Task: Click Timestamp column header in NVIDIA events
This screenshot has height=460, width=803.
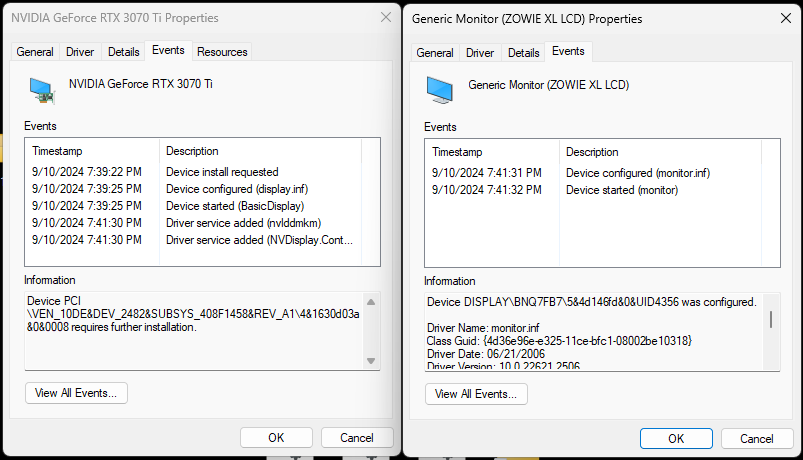Action: (92, 151)
